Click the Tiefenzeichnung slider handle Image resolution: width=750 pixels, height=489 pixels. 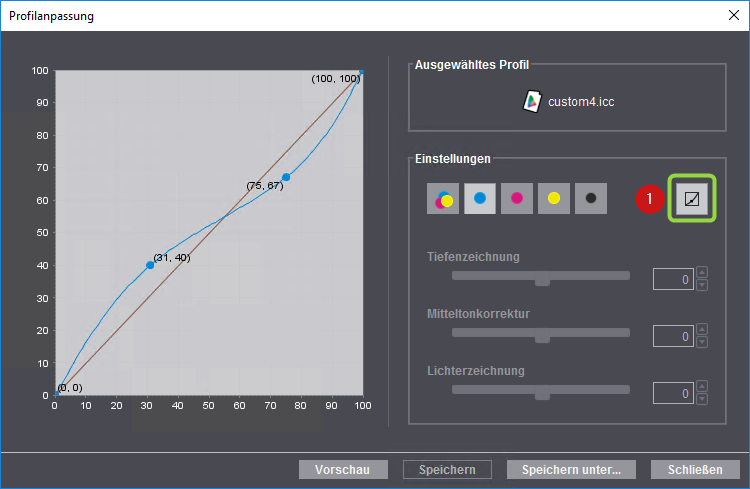(x=542, y=279)
